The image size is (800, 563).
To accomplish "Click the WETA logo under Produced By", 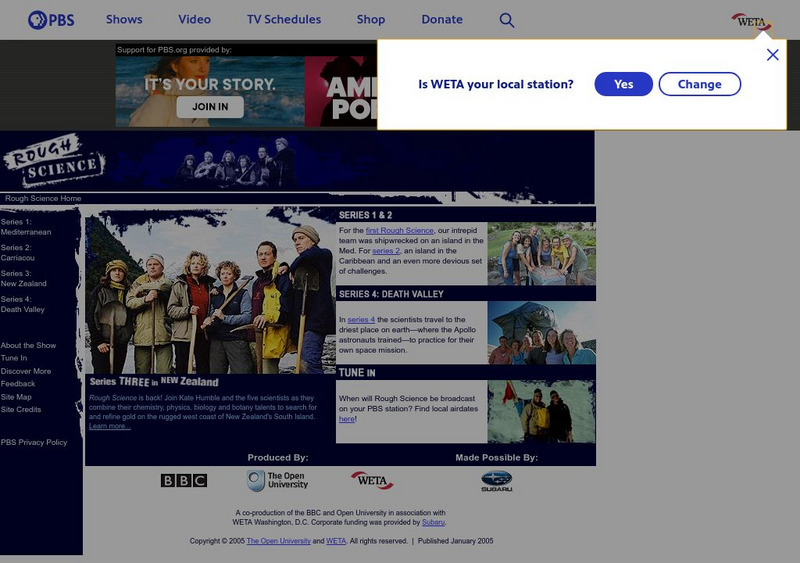I will (372, 480).
